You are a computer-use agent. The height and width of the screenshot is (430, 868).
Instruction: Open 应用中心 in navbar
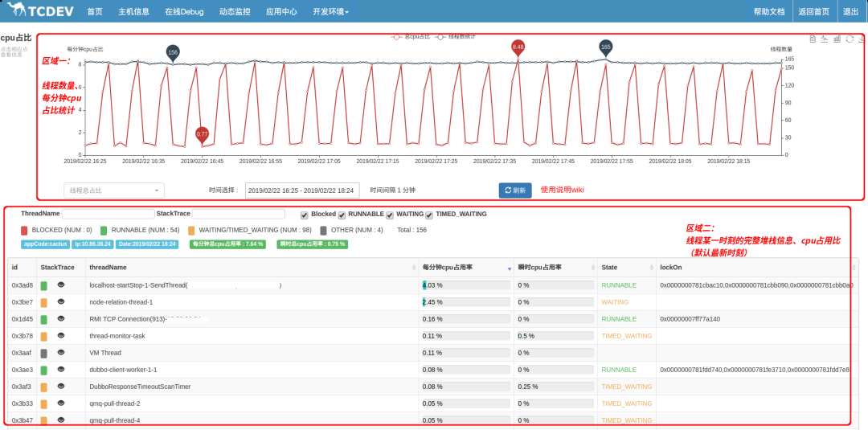click(x=281, y=11)
